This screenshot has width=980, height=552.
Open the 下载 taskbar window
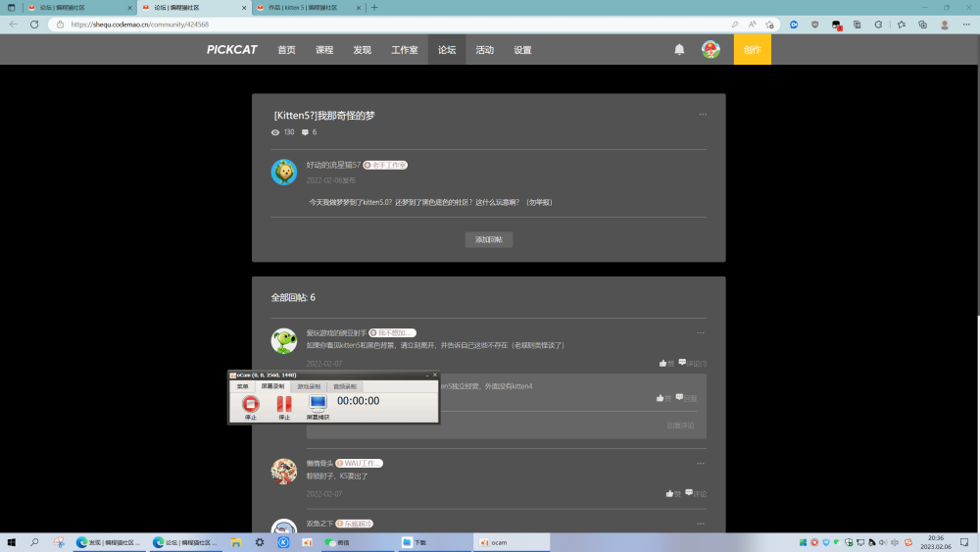coord(434,542)
